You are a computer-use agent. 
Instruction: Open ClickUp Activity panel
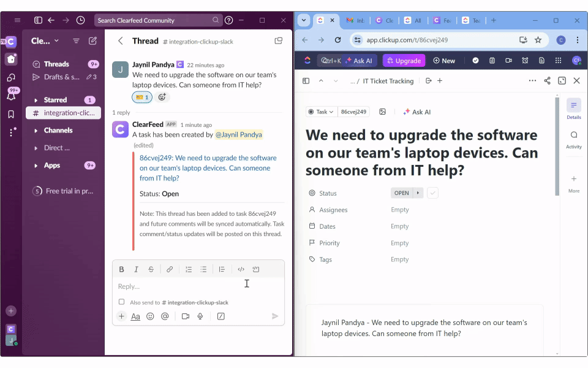pos(573,139)
